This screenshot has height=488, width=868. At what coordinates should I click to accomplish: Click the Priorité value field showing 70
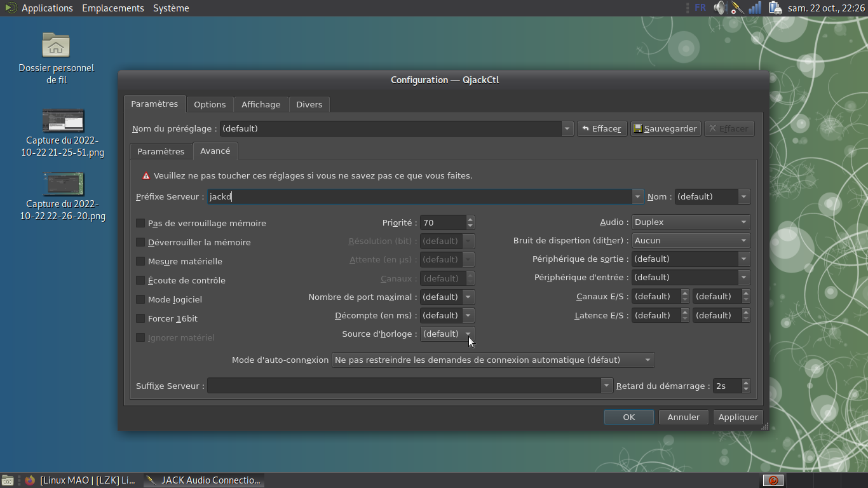click(443, 222)
